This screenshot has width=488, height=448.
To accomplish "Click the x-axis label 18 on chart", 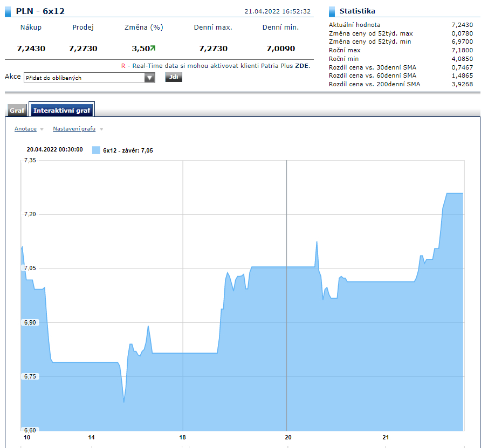I will coord(182,437).
